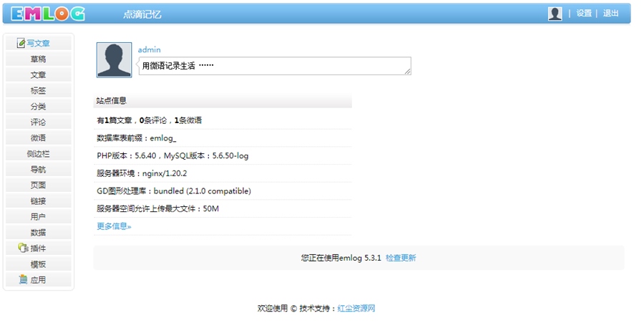The height and width of the screenshot is (323, 644).
Task: Select 写文章 text in sidebar
Action: [38, 43]
